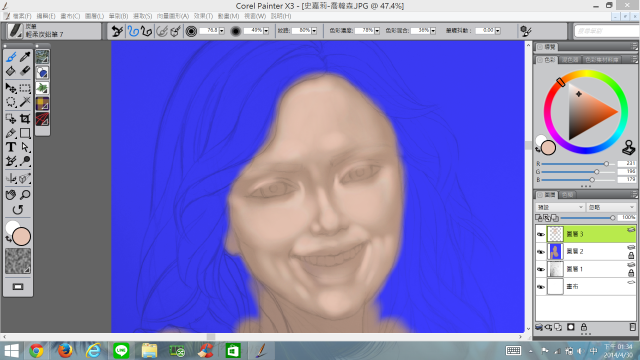
Task: Select the Lasso tool
Action: 11,102
